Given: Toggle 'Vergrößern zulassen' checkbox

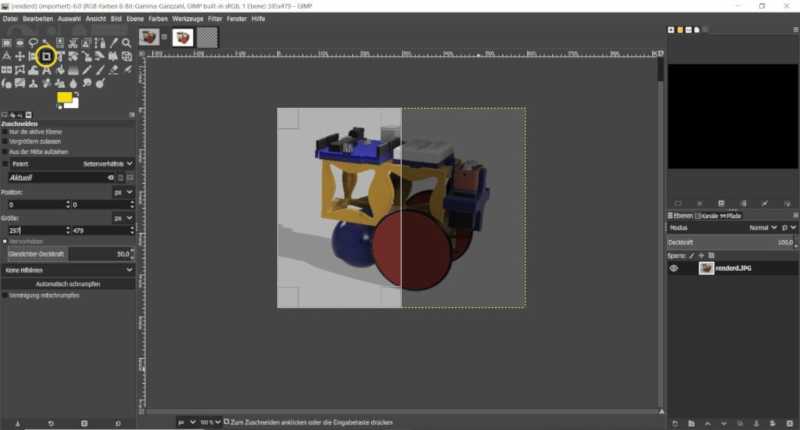Looking at the screenshot, I should pyautogui.click(x=5, y=141).
